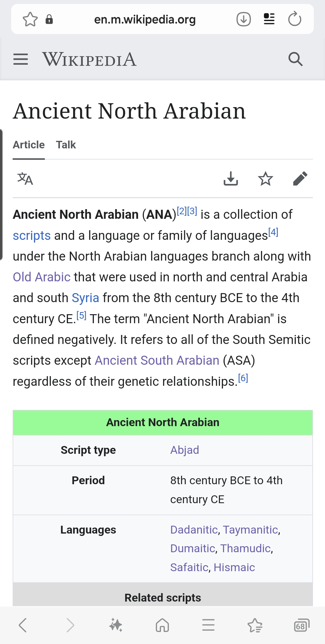Viewport: 325px width, 644px height.
Task: Go back using browser back arrow
Action: 23,625
